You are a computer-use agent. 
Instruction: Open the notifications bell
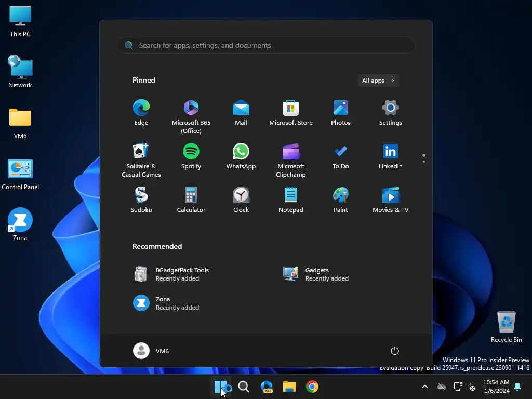518,387
